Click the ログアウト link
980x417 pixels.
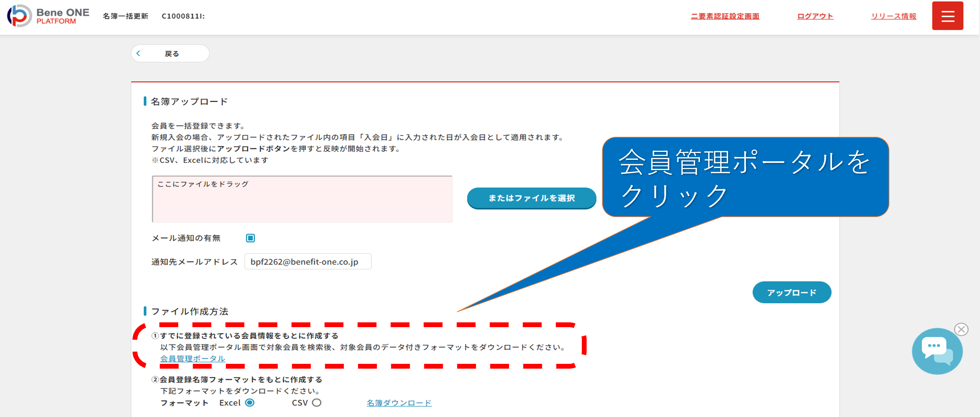click(815, 16)
